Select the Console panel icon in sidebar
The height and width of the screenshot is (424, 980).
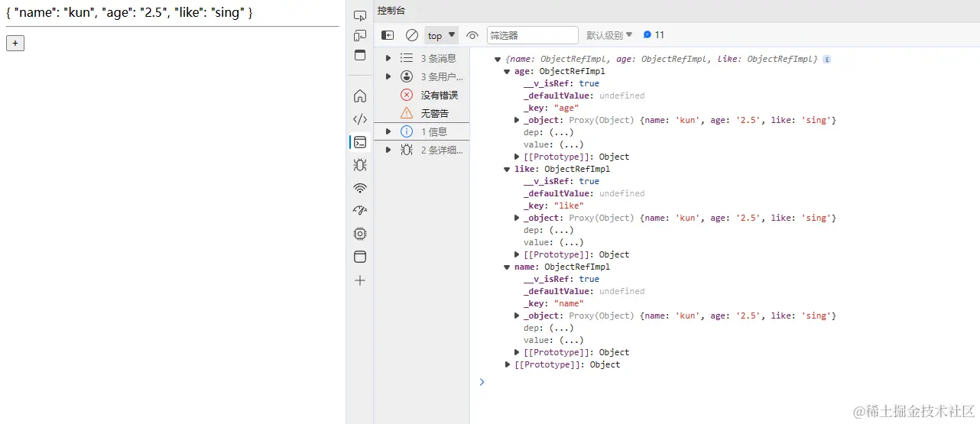(360, 142)
